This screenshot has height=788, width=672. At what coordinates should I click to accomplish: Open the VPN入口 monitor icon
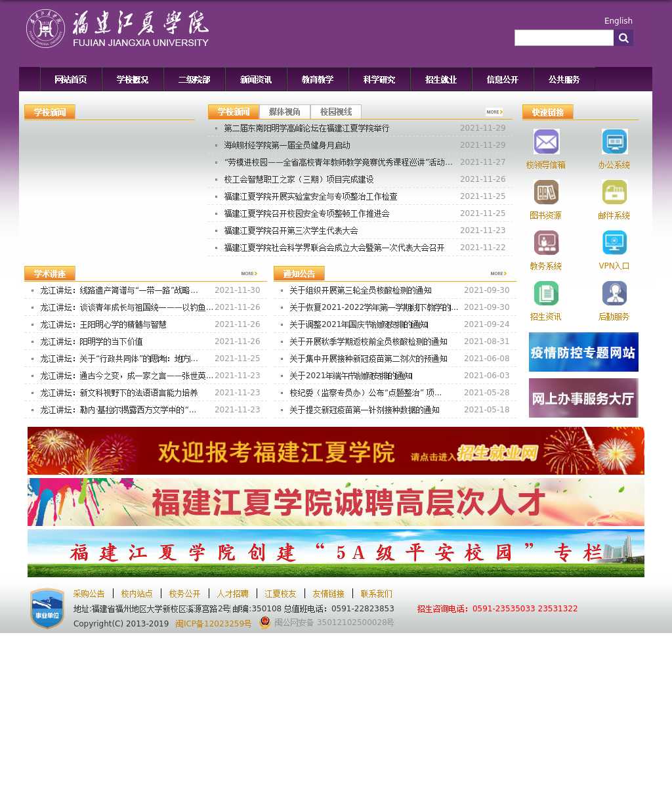(614, 243)
